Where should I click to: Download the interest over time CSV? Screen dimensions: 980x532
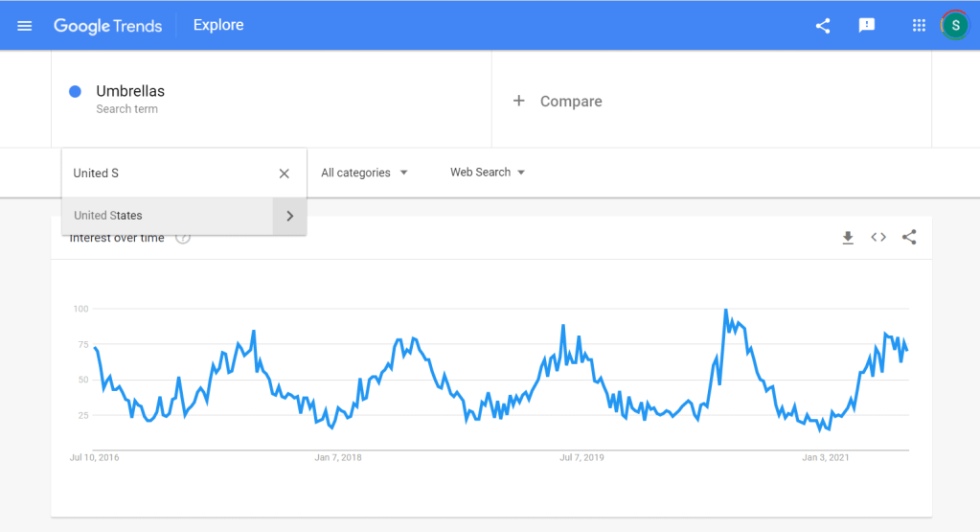coord(848,238)
